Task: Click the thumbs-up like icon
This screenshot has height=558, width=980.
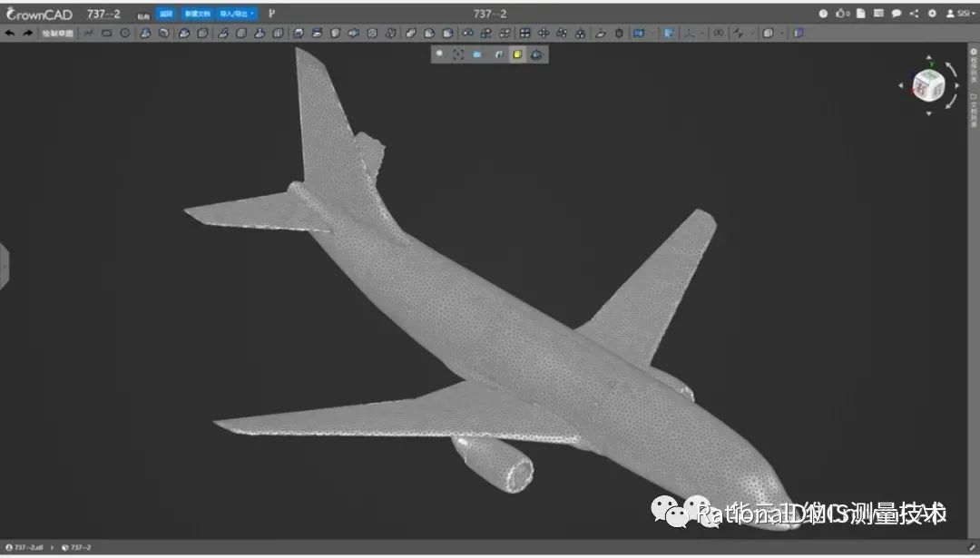Action: coord(839,14)
